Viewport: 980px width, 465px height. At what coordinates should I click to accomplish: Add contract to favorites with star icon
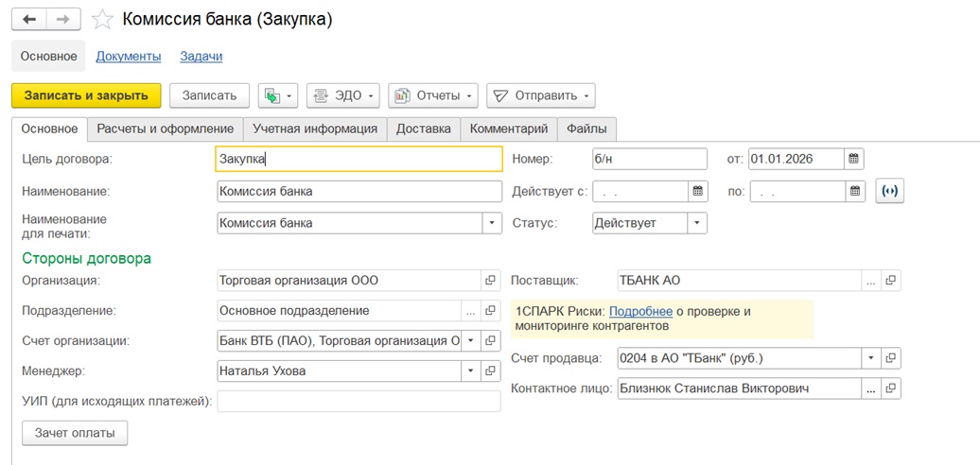coord(102,19)
